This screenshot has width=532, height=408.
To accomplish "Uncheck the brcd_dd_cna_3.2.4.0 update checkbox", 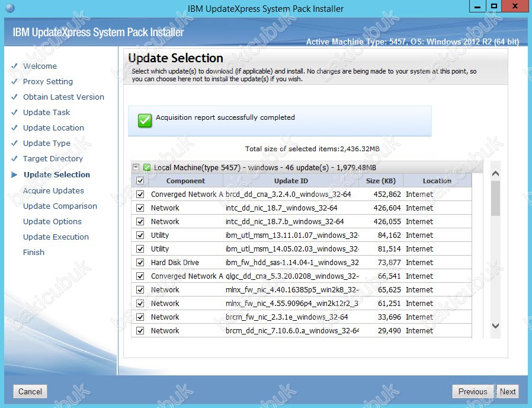I will [140, 195].
